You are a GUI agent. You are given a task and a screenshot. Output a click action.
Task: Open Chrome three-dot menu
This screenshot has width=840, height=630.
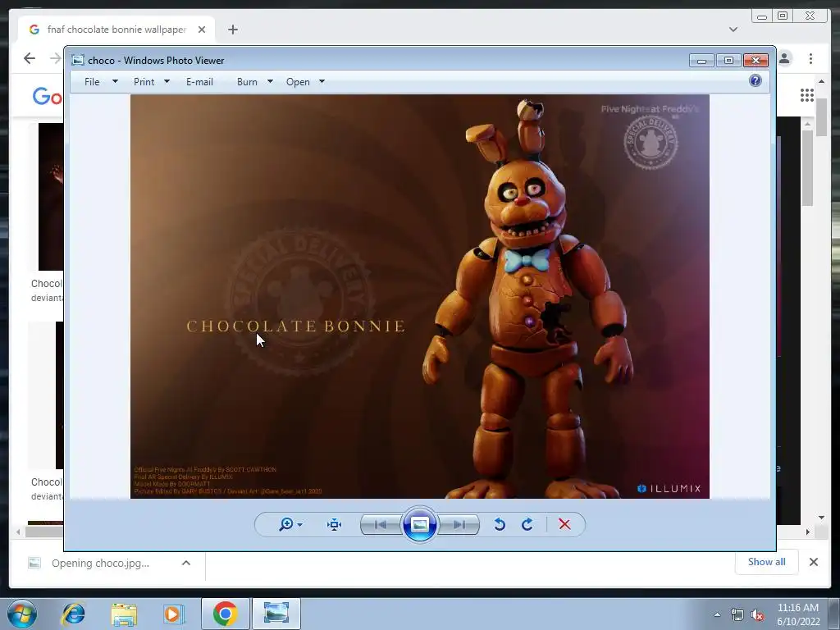tap(811, 58)
